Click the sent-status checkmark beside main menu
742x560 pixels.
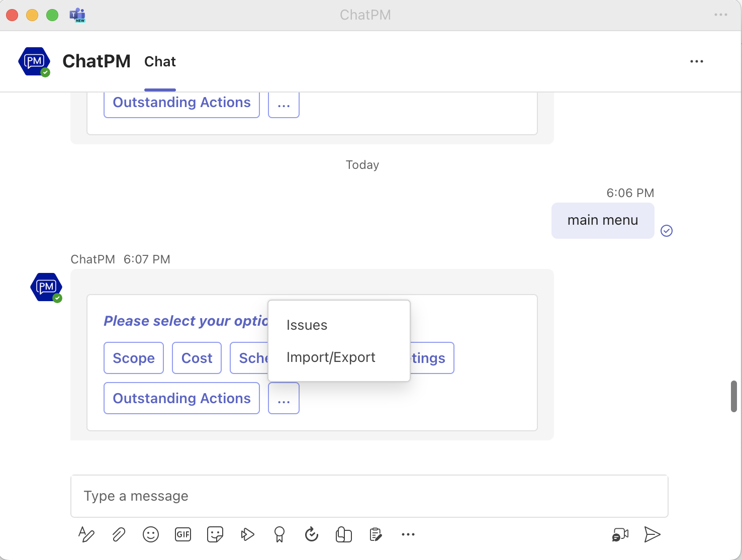pyautogui.click(x=667, y=231)
